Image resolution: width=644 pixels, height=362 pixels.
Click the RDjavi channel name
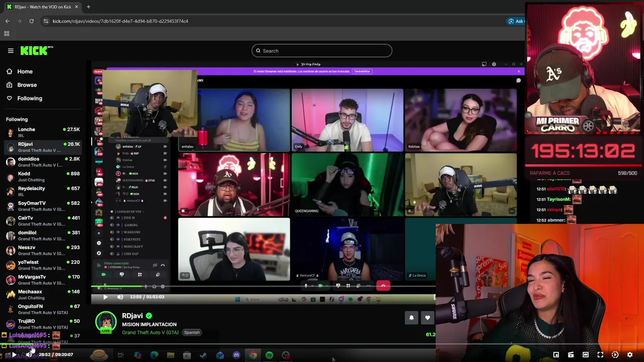point(132,316)
